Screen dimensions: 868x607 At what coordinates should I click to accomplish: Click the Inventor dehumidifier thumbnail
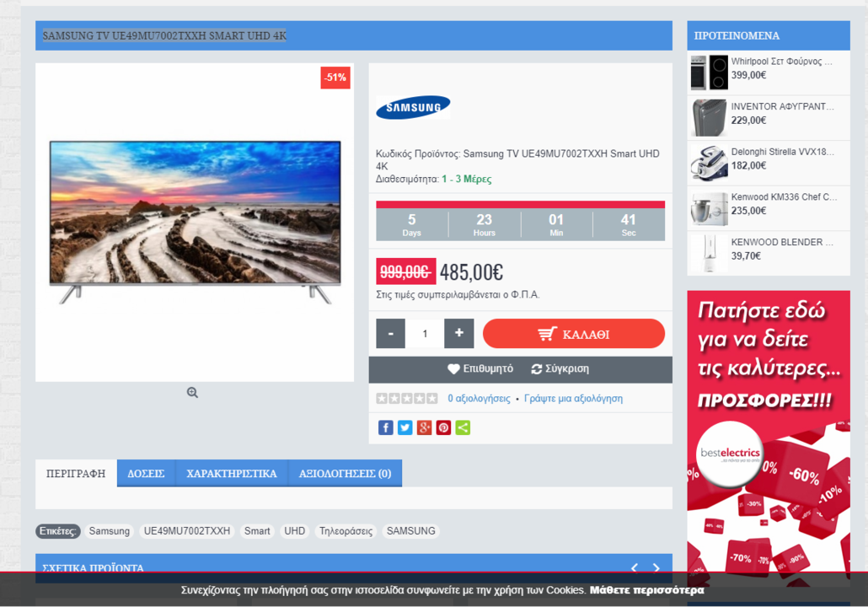[x=709, y=117]
